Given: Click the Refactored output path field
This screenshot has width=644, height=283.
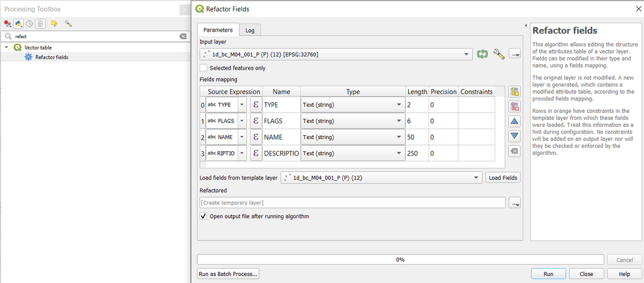Looking at the screenshot, I should [352, 203].
